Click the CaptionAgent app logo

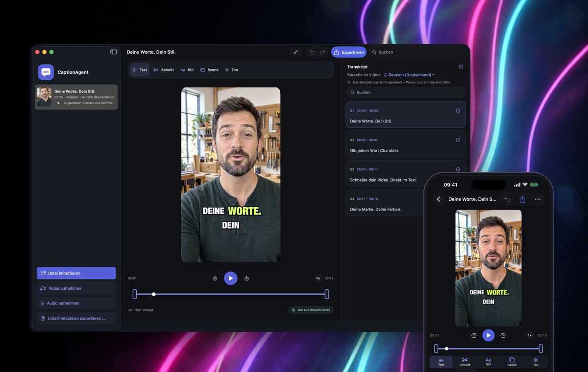46,72
